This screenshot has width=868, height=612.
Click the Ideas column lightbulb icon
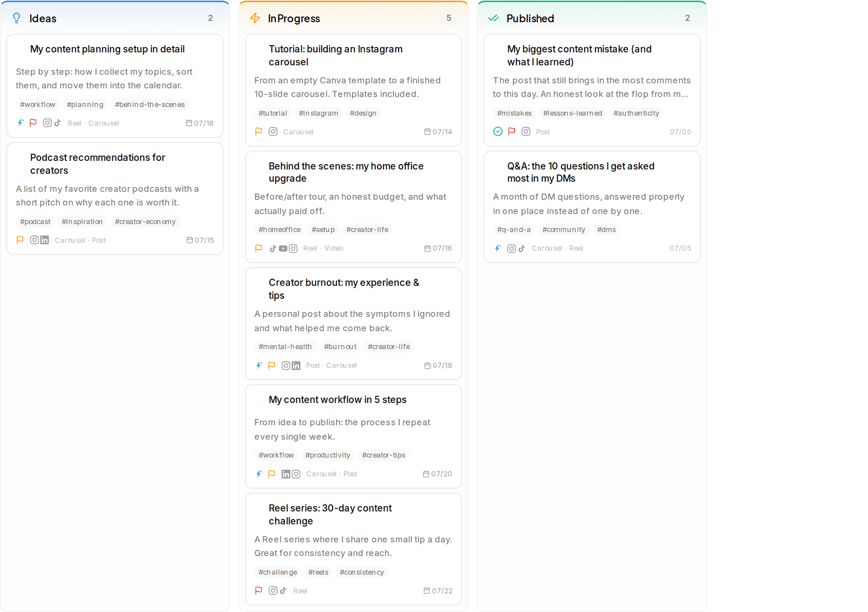coord(17,18)
